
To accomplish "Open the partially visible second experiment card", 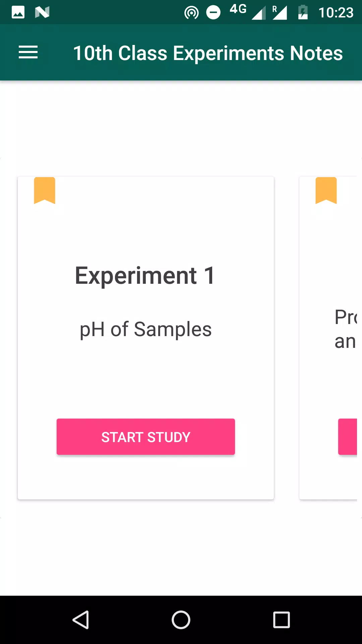I will (x=328, y=338).
